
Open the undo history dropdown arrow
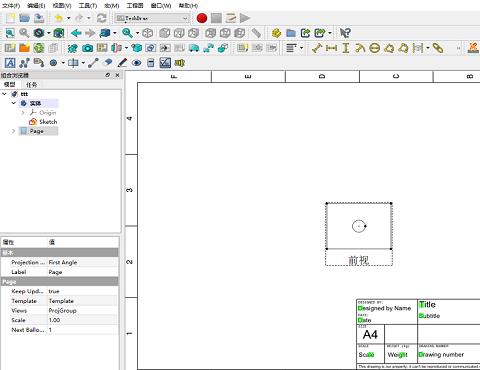[x=69, y=18]
